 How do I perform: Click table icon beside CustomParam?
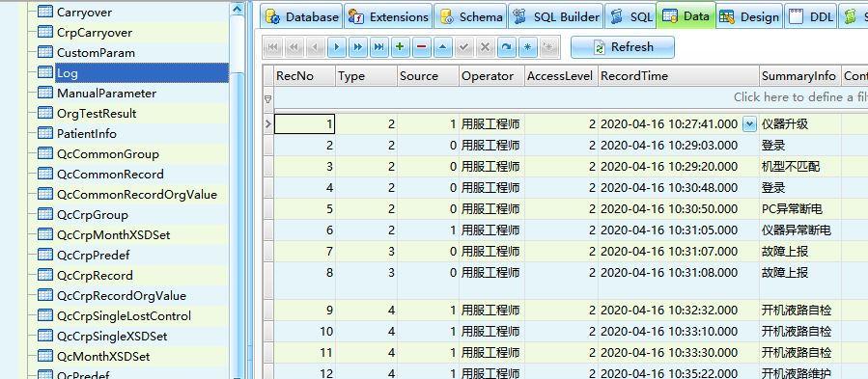[x=45, y=53]
